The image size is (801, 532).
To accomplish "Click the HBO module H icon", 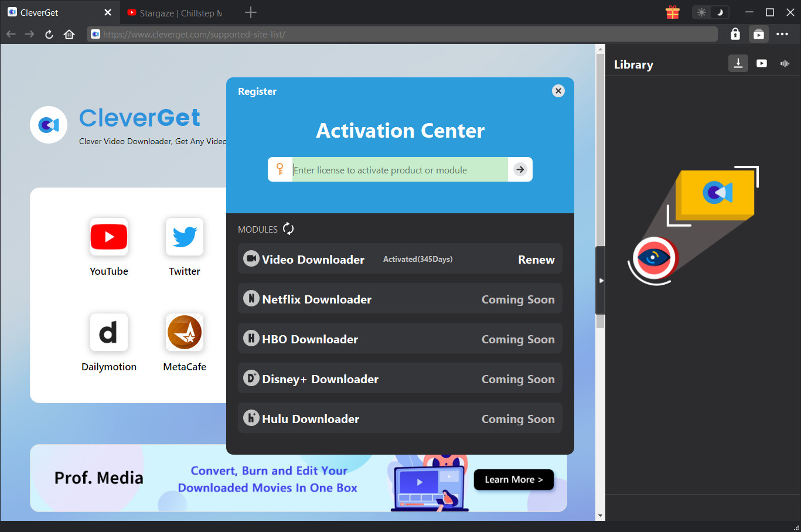I will point(251,338).
